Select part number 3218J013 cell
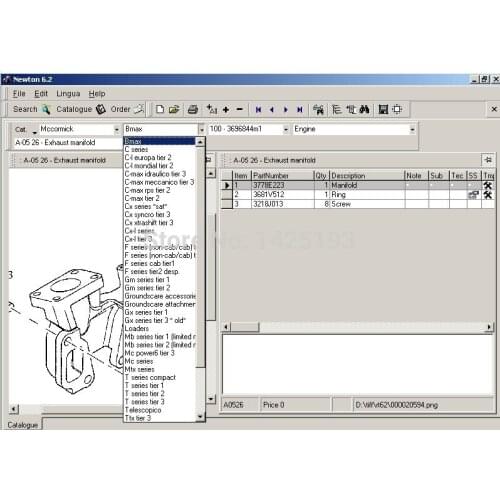This screenshot has width=500, height=500. [283, 204]
